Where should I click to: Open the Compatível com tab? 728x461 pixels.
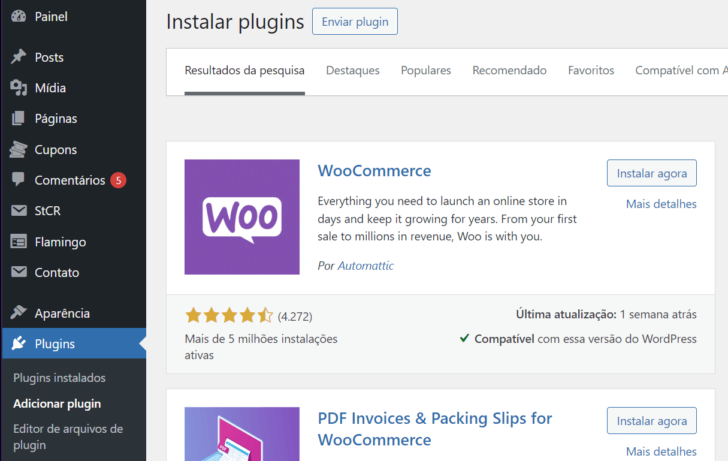click(x=681, y=71)
